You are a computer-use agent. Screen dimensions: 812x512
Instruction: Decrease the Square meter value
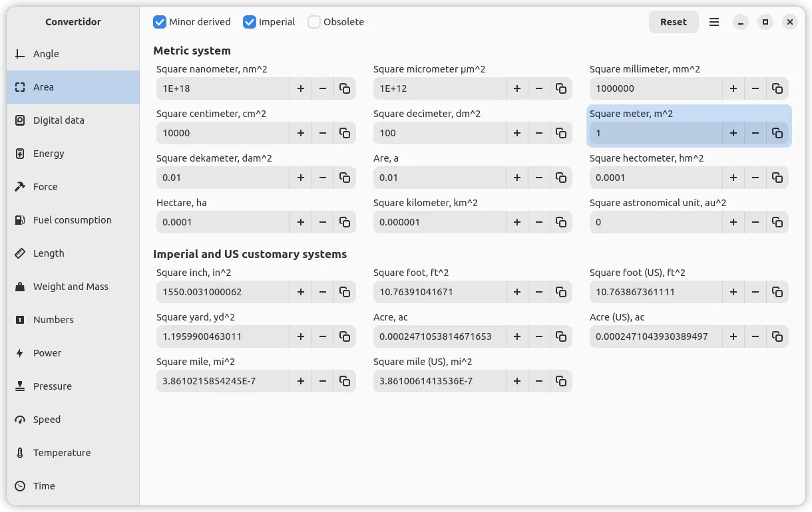click(755, 133)
